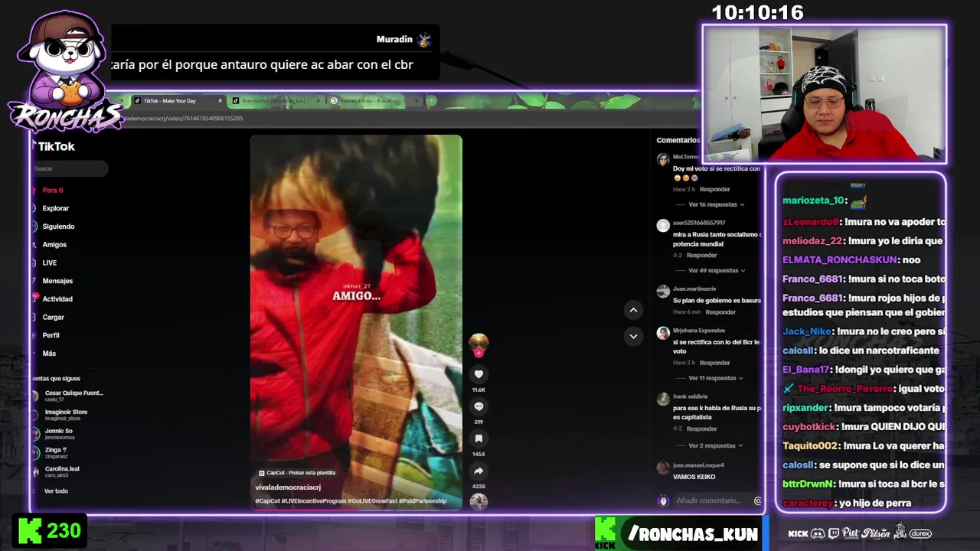This screenshot has width=980, height=551.
Task: Click Responder under Mrjohana Expensive comment
Action: (714, 363)
